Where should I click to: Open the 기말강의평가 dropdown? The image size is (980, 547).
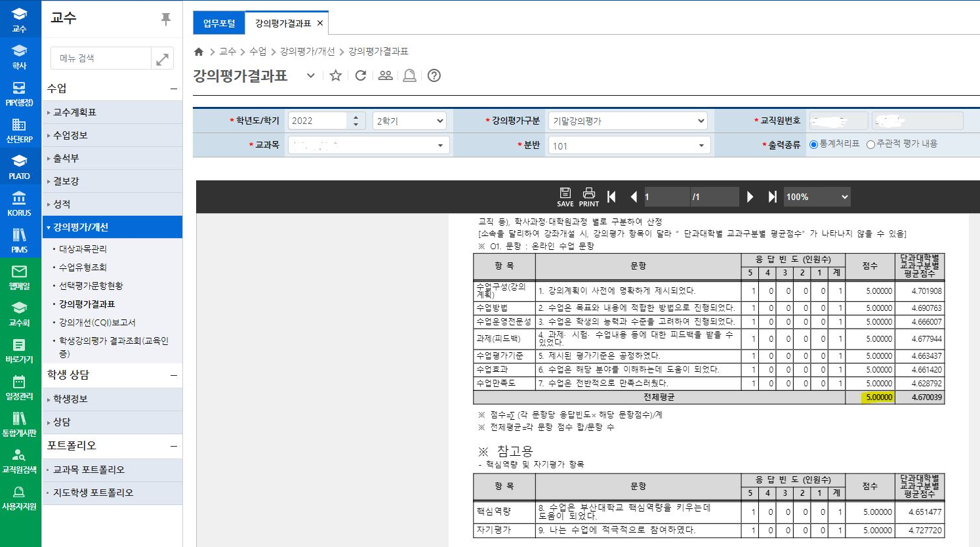[628, 121]
